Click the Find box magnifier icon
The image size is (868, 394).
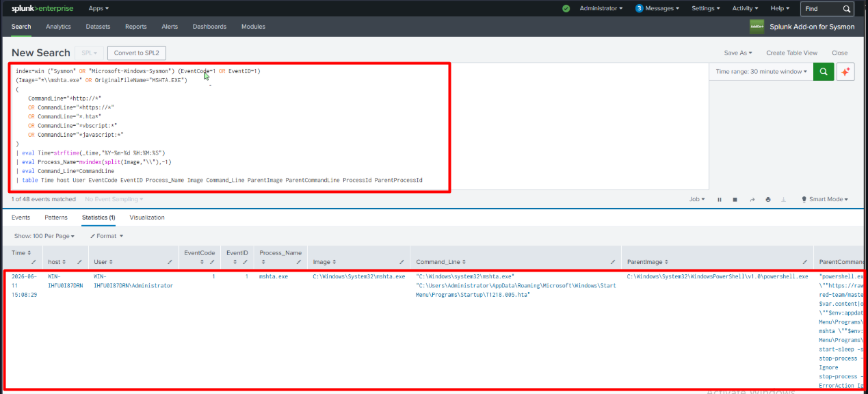(847, 9)
